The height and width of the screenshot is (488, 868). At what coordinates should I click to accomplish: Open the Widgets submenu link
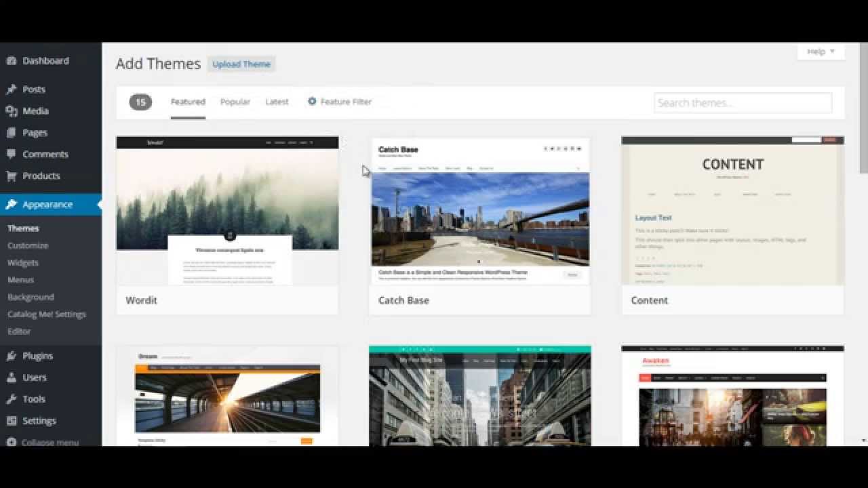23,262
